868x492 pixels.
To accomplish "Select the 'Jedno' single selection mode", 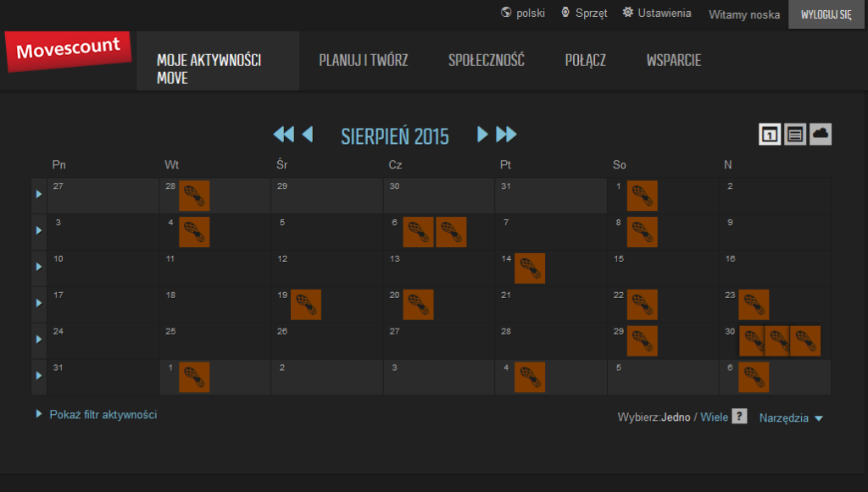I will click(677, 417).
